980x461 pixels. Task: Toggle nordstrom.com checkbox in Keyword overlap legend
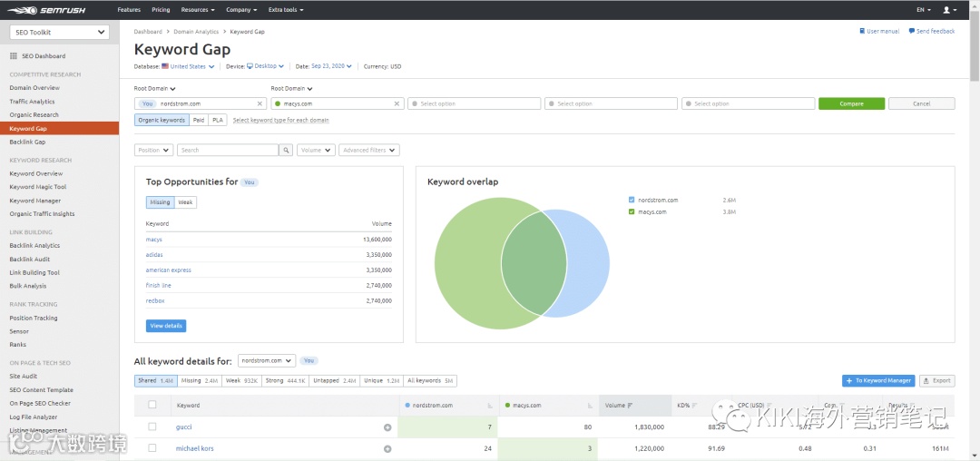click(x=632, y=200)
